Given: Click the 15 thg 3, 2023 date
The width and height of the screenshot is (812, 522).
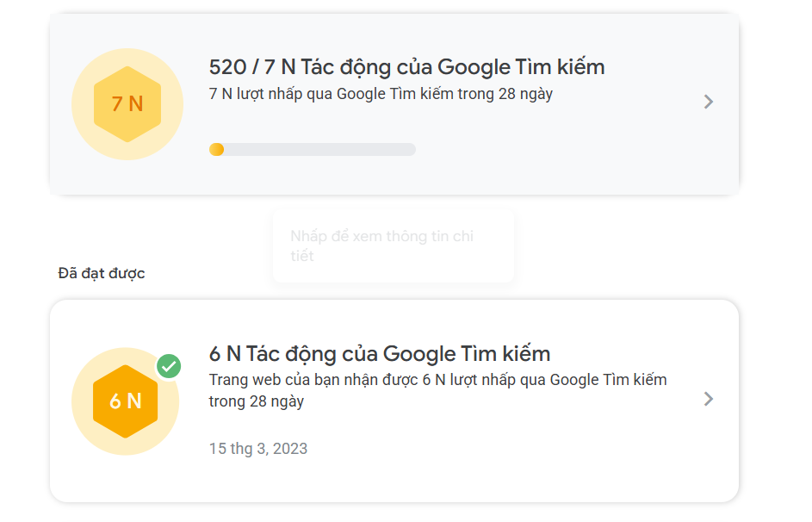Looking at the screenshot, I should (257, 449).
